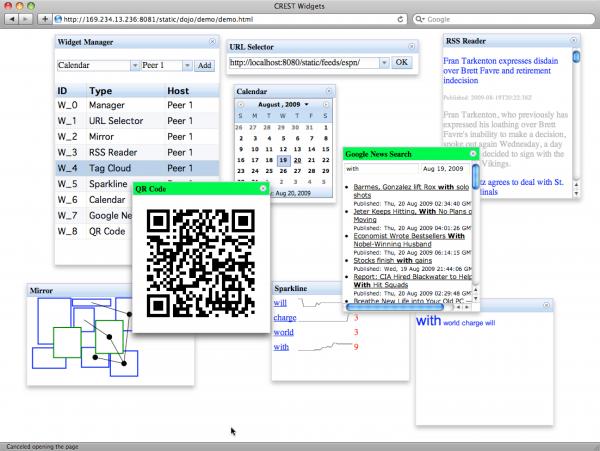Select the large with tag in Tag Cloud

429,321
